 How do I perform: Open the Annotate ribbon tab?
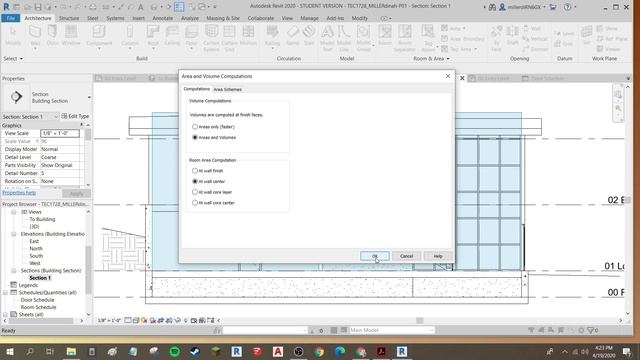pyautogui.click(x=162, y=18)
